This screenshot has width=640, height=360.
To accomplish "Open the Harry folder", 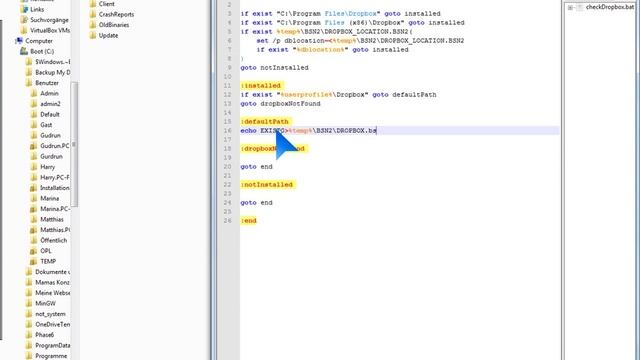I will pos(47,167).
